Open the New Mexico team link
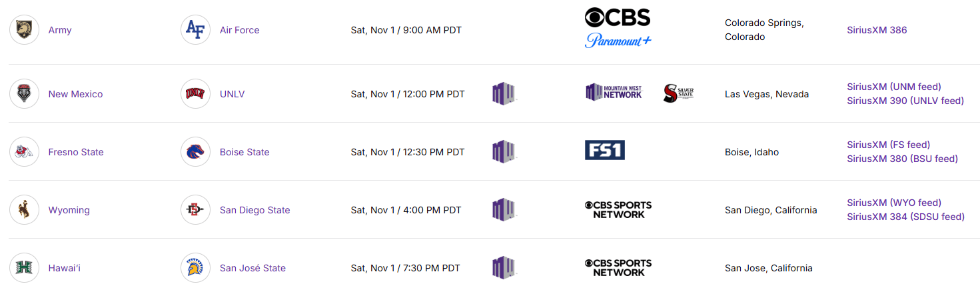Image resolution: width=980 pixels, height=288 pixels. pos(75,94)
